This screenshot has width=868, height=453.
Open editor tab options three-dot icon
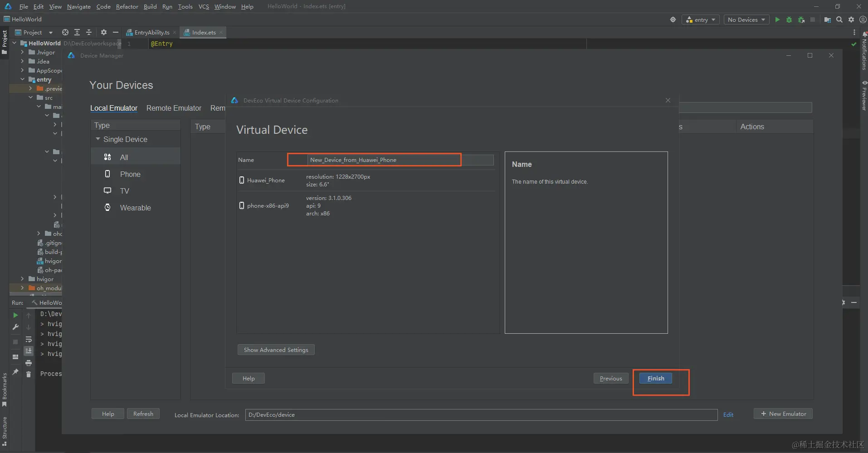854,32
